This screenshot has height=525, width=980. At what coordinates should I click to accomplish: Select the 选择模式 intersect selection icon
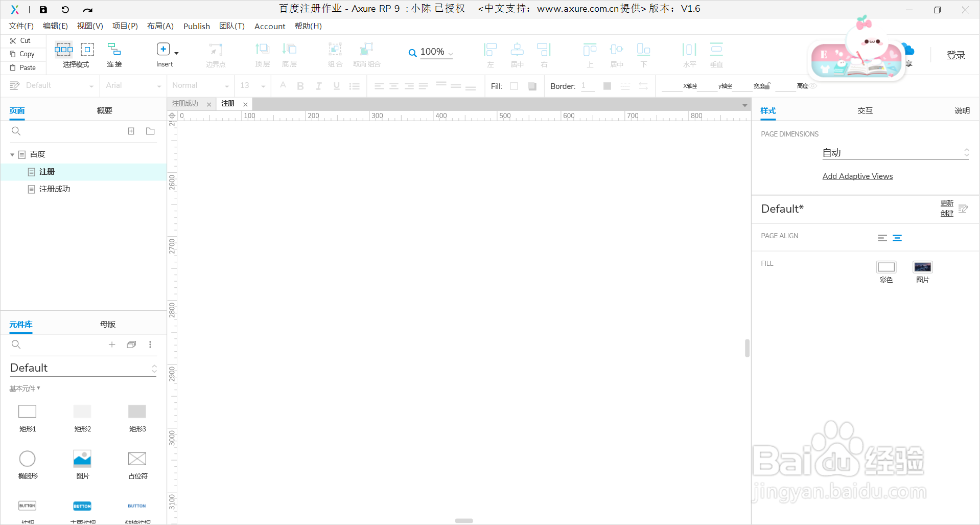[x=64, y=50]
